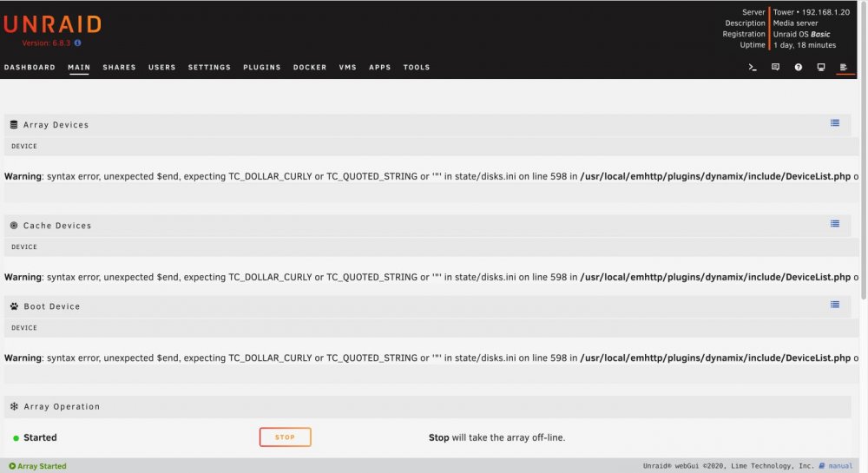Click the Array Operation section title
The height and width of the screenshot is (473, 868).
pos(62,406)
